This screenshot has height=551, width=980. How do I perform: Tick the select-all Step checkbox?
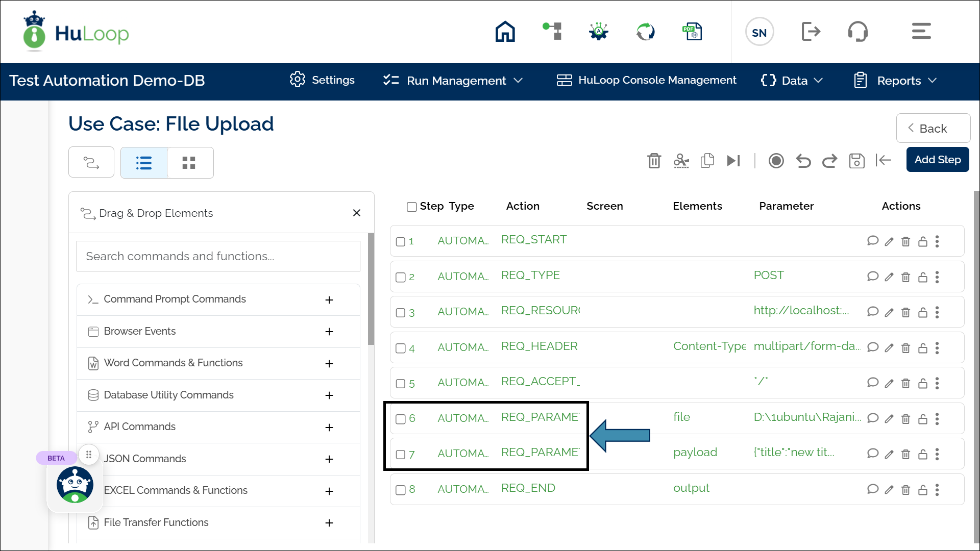411,207
